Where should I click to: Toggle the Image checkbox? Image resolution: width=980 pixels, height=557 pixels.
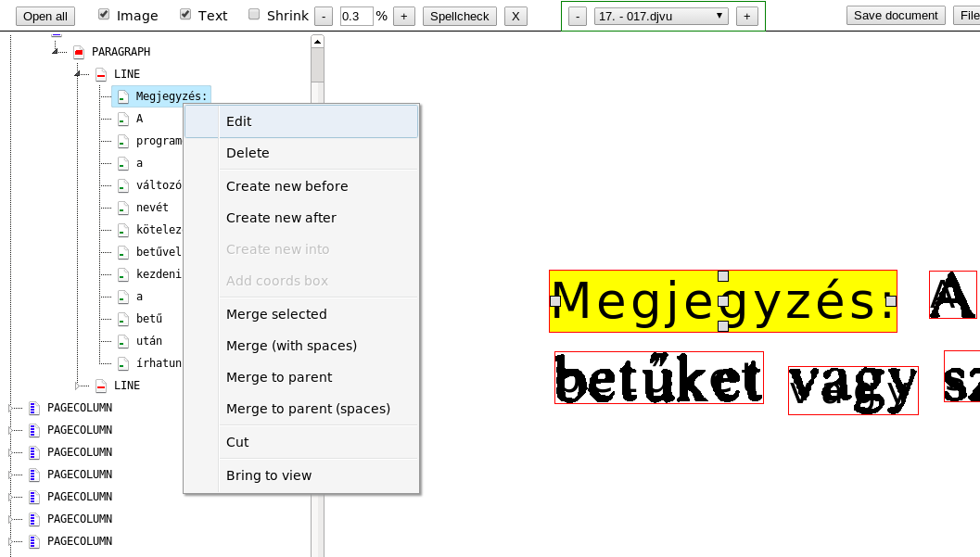(x=102, y=14)
